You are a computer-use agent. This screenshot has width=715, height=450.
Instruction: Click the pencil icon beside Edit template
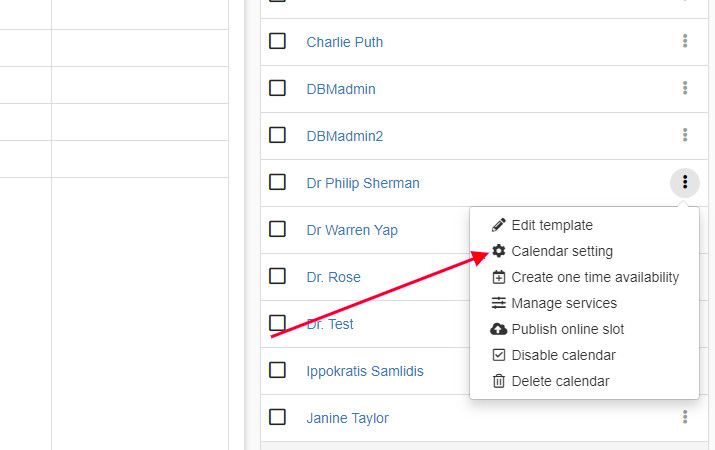[499, 225]
